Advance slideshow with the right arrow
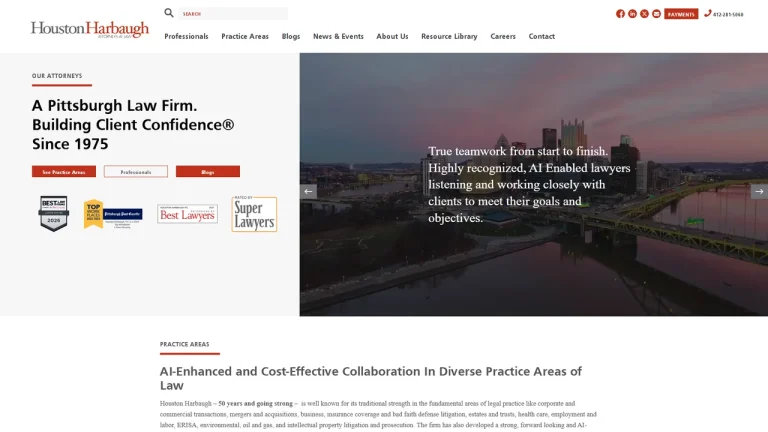 pos(759,192)
